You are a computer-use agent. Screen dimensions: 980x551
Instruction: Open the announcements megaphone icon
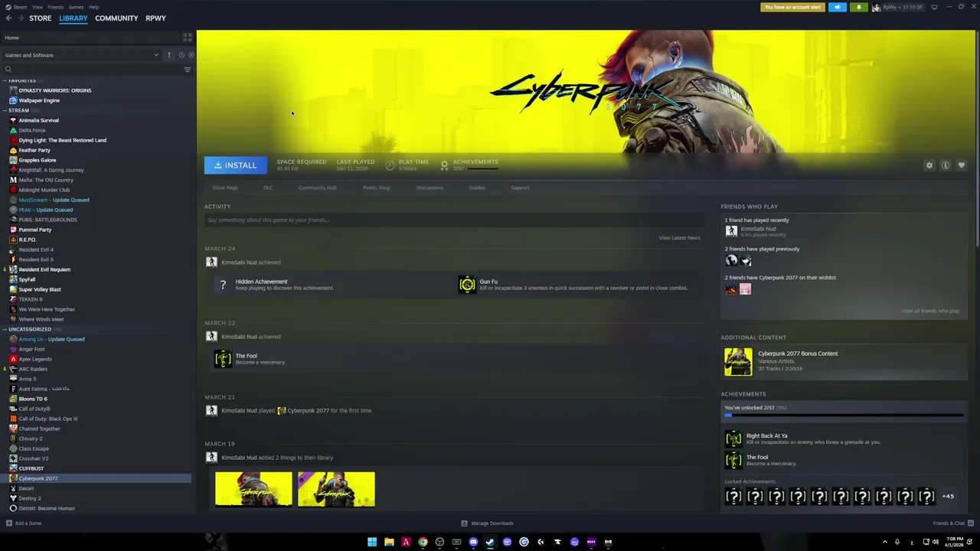pyautogui.click(x=837, y=7)
